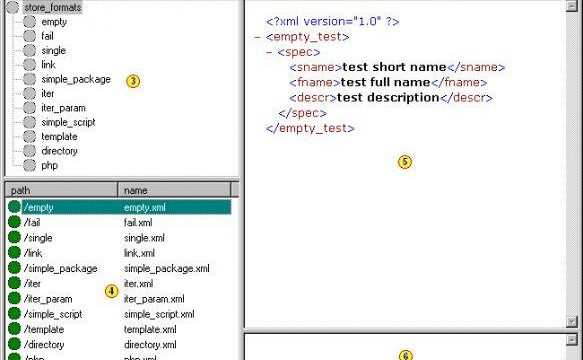Select the /link row with link.xml

point(119,253)
